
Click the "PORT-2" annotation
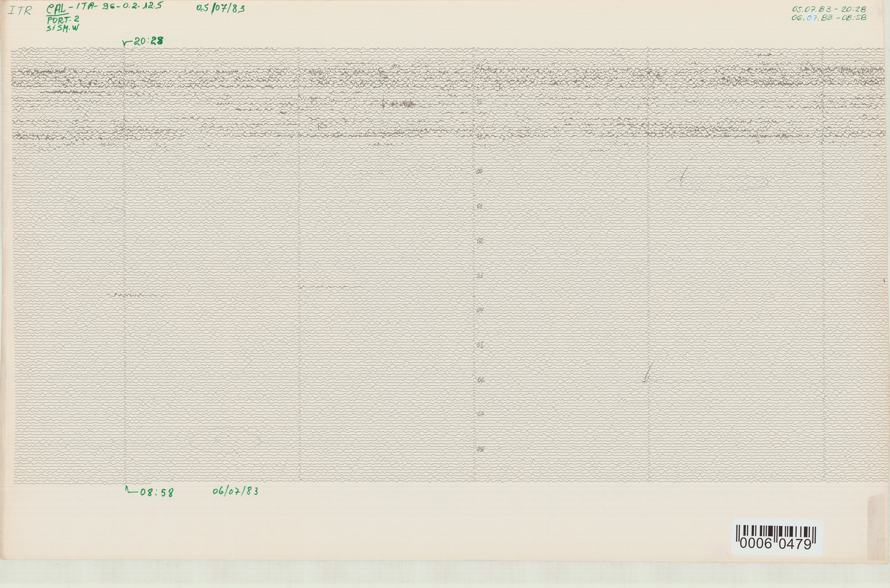pos(63,20)
